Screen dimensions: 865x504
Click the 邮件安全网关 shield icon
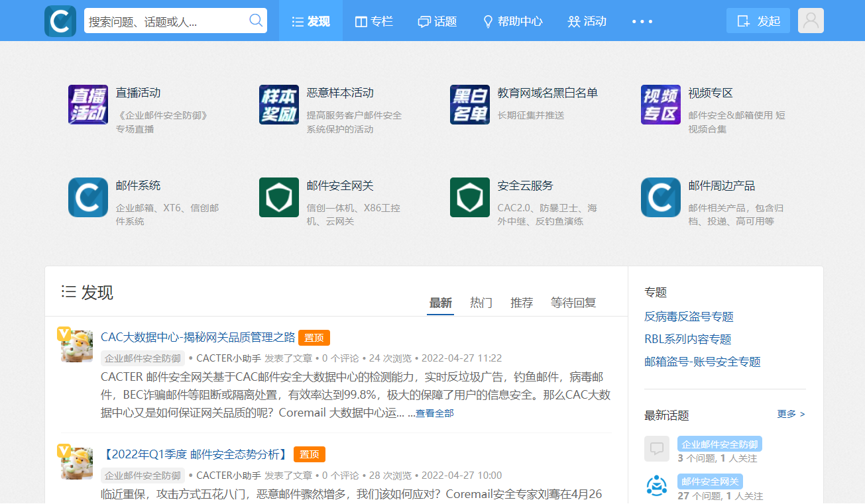(x=279, y=197)
